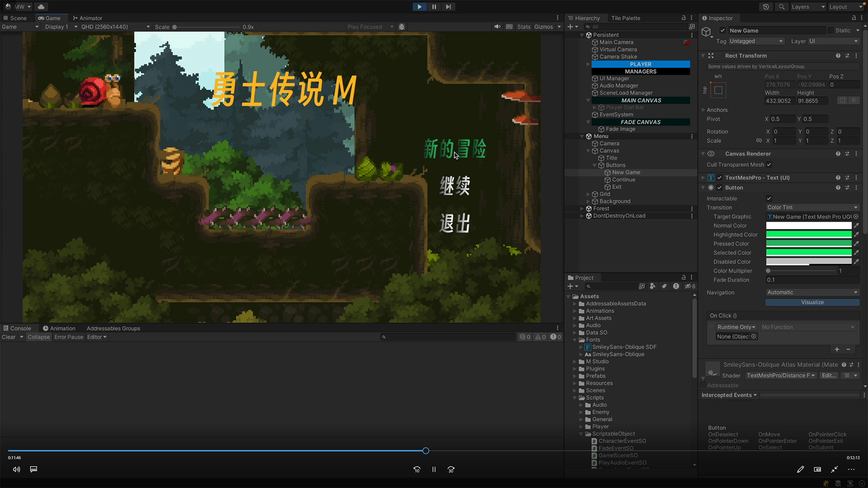The width and height of the screenshot is (868, 488).
Task: Click the Step frame button
Action: point(448,7)
